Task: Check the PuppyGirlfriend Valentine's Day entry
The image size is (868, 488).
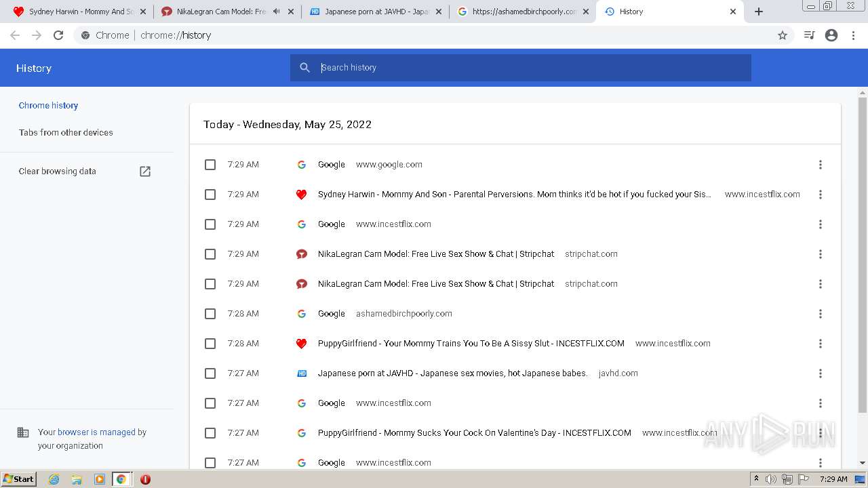Action: click(x=210, y=433)
